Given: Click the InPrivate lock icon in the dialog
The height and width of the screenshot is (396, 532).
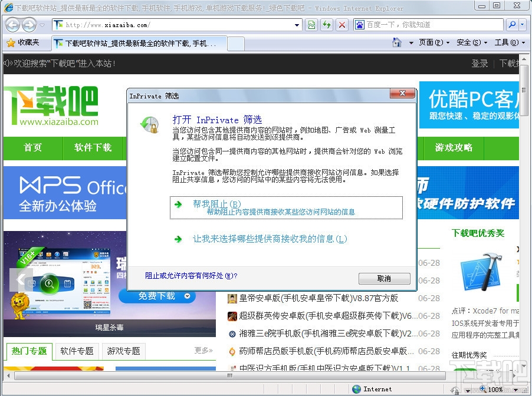Looking at the screenshot, I should click(x=149, y=124).
